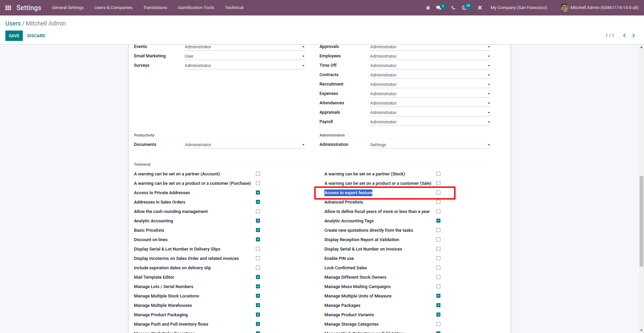Click the X tools icon in navbar

point(480,8)
